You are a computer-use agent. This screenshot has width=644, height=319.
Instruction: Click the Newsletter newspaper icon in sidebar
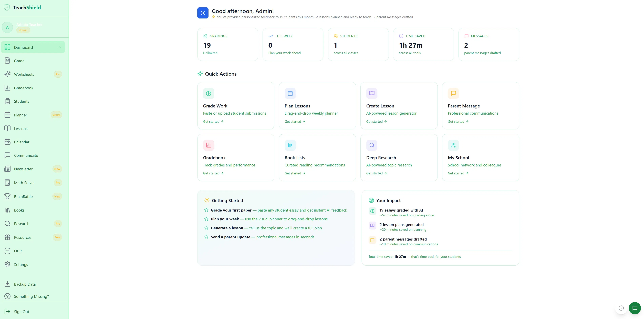[x=7, y=169]
